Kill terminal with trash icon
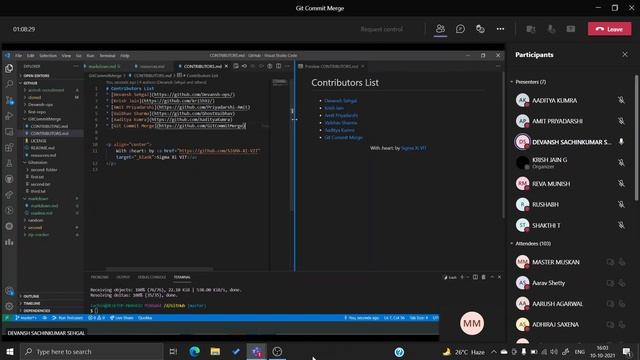This screenshot has height=360, width=640. pyautogui.click(x=484, y=277)
